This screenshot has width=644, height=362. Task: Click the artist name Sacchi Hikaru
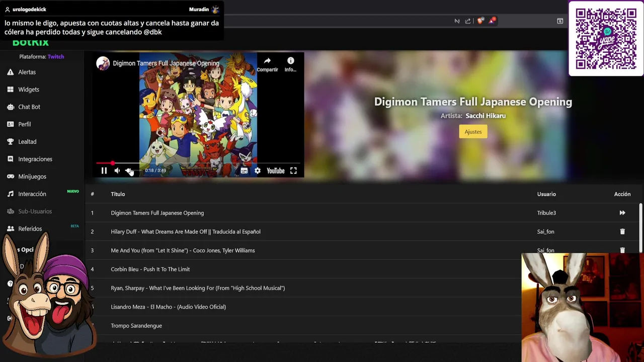click(486, 116)
